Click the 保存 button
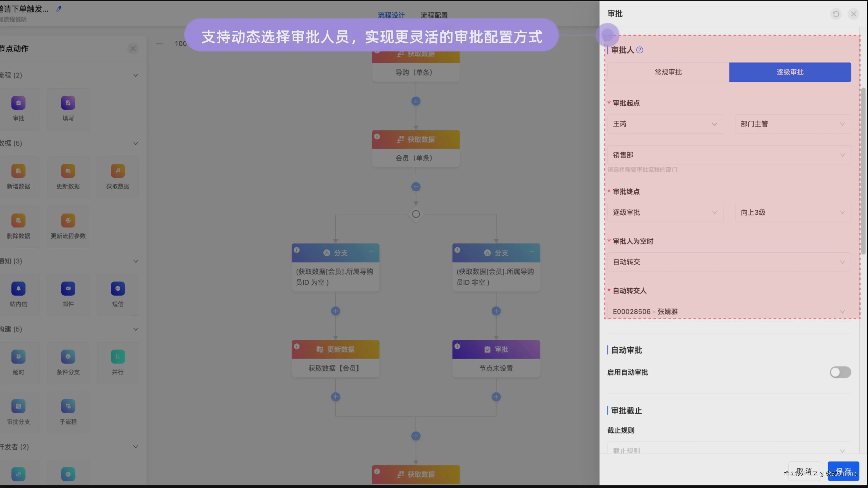 [x=843, y=471]
